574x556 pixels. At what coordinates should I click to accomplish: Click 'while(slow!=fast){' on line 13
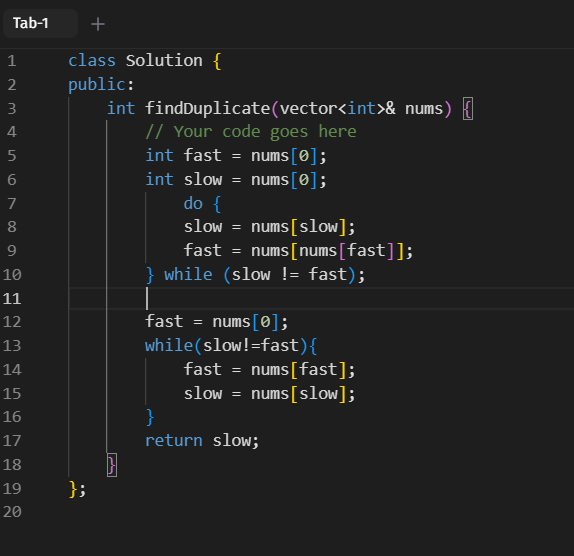[x=231, y=346]
